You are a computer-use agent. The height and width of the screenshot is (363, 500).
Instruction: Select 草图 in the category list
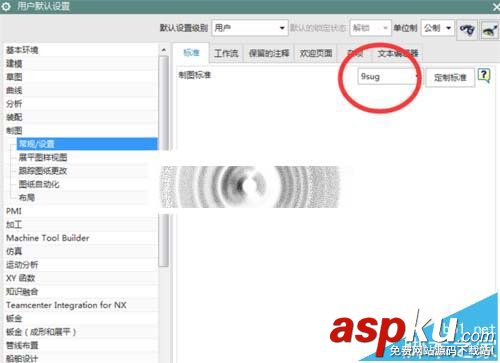point(81,77)
